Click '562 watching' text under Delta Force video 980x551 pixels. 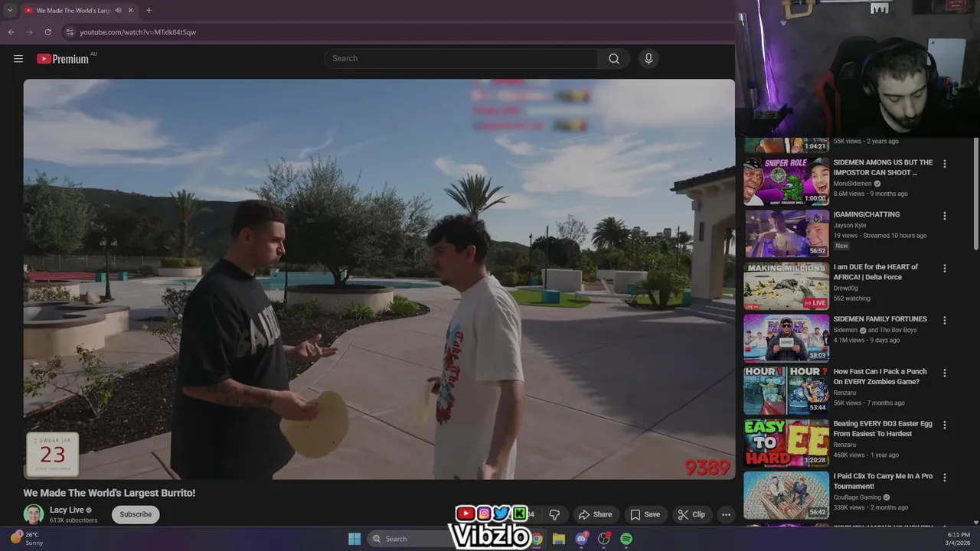click(851, 298)
